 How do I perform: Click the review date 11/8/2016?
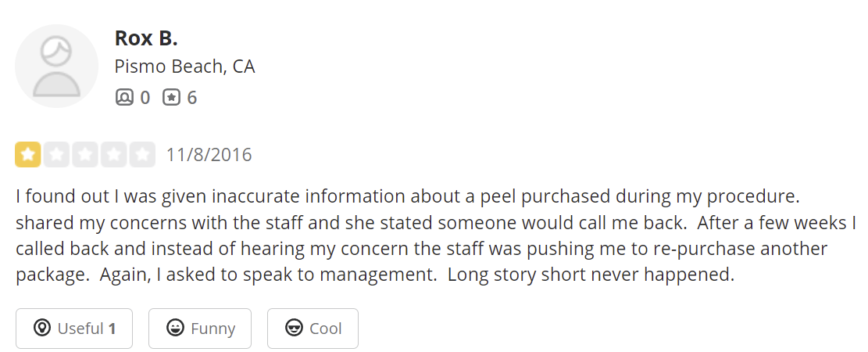coord(209,155)
